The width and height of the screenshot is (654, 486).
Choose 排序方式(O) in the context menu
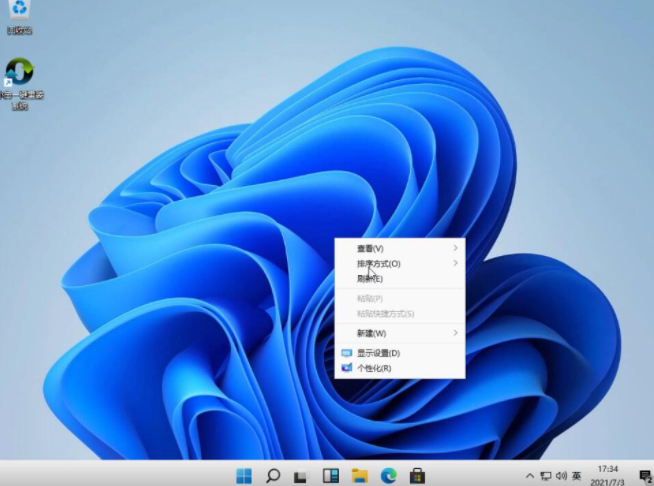click(400, 264)
